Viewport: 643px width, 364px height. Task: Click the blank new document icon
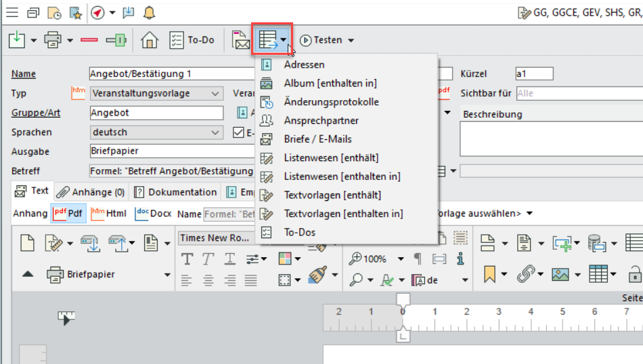(27, 242)
